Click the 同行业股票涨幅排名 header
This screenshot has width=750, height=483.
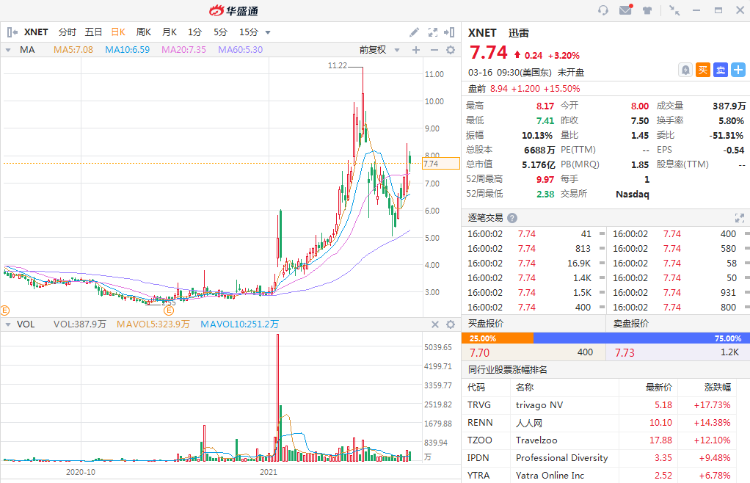(507, 370)
